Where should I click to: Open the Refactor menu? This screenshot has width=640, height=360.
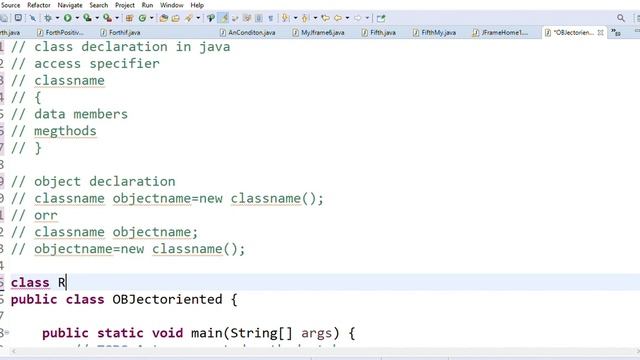pyautogui.click(x=39, y=5)
